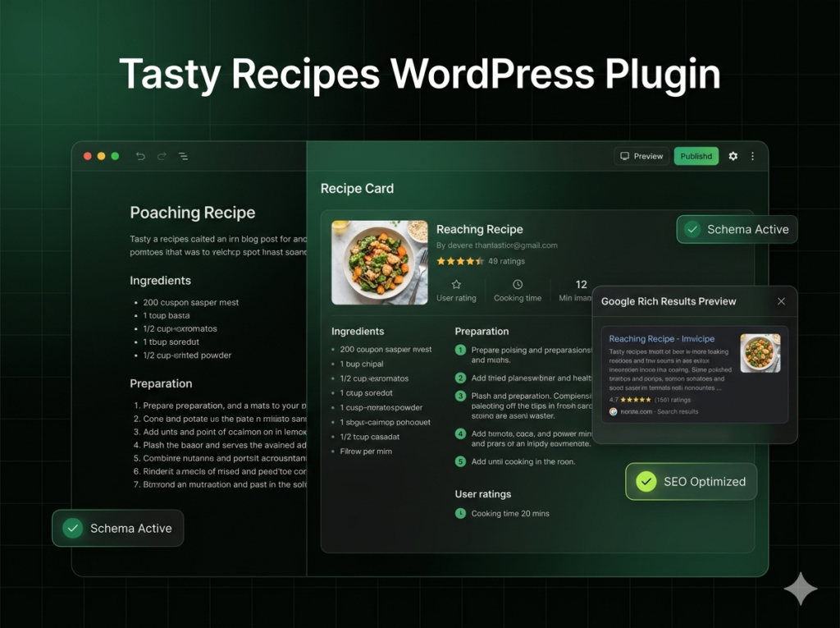Viewport: 840px width, 628px height.
Task: Click '200 cuspon sasper mest' in the editor
Action: (x=190, y=302)
